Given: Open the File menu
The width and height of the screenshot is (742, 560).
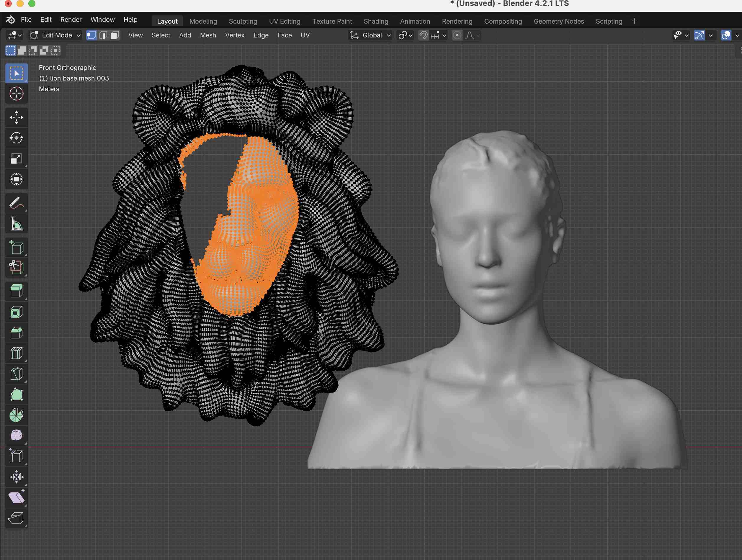Looking at the screenshot, I should point(26,20).
